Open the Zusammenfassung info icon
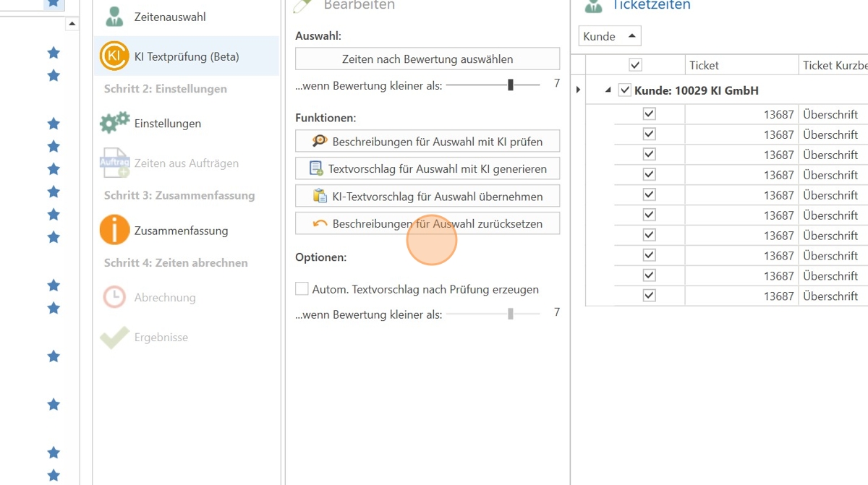The height and width of the screenshot is (485, 868). pyautogui.click(x=114, y=231)
